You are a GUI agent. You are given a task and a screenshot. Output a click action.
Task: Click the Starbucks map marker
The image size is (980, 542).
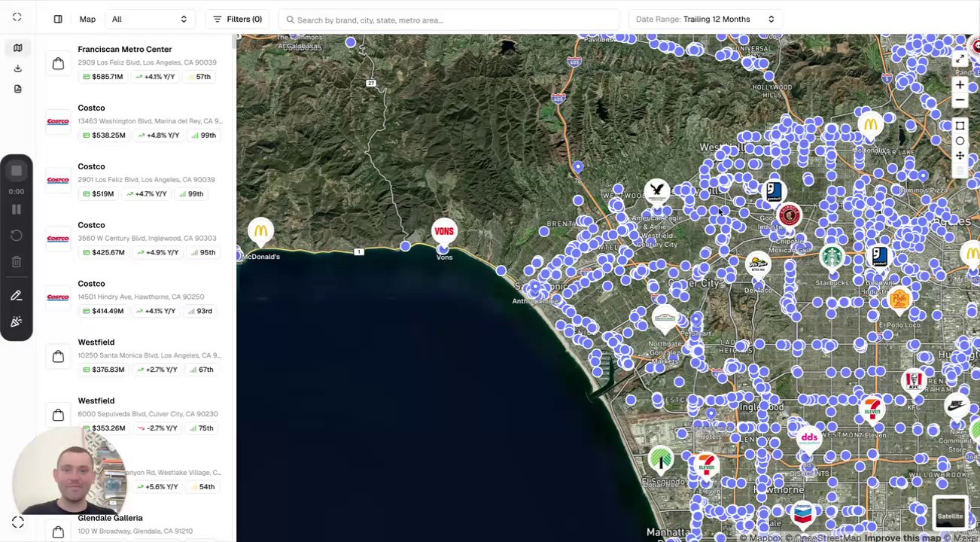click(x=832, y=257)
